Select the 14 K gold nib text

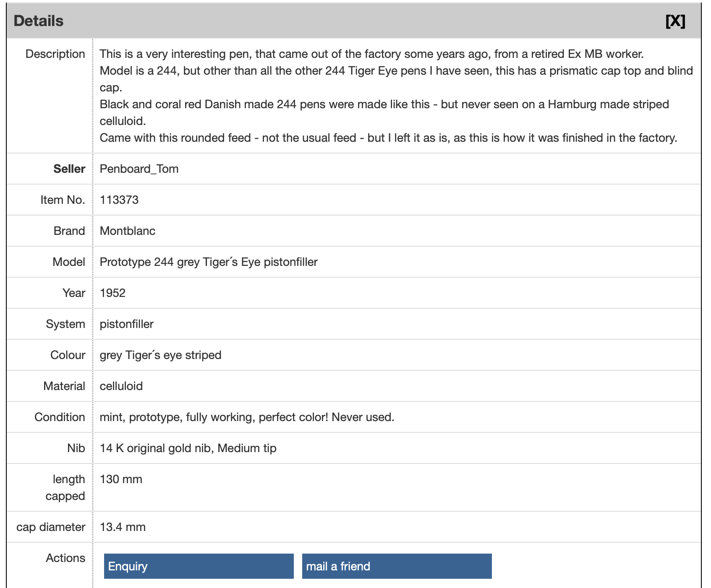pos(188,448)
